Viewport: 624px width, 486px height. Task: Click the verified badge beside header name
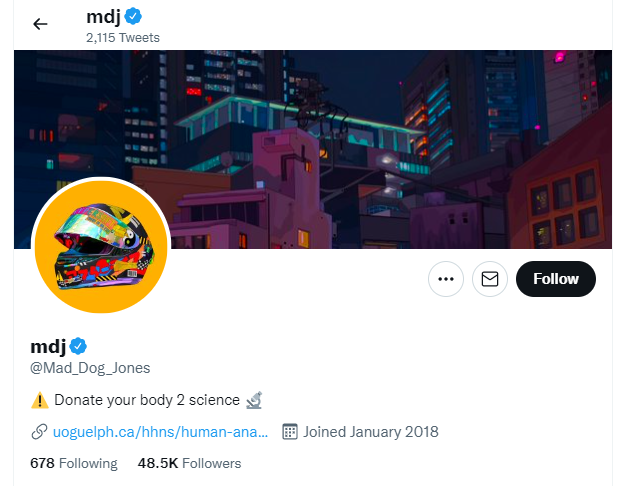pyautogui.click(x=133, y=16)
